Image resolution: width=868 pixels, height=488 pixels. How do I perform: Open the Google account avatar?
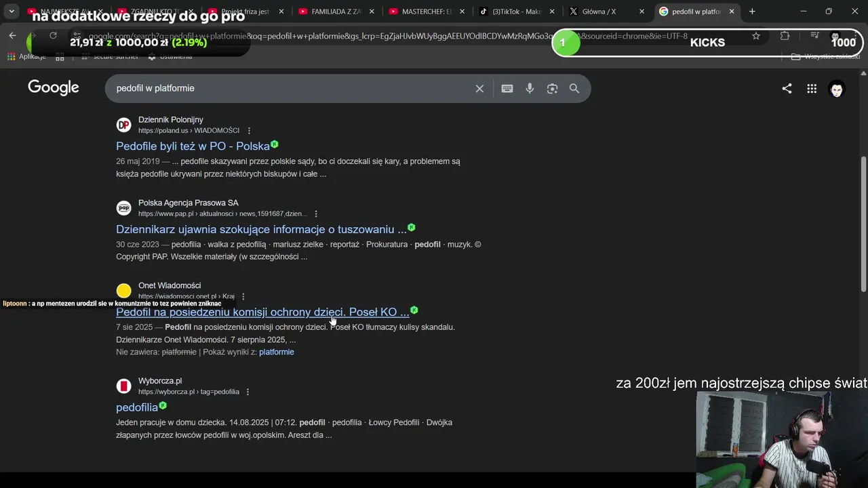837,88
